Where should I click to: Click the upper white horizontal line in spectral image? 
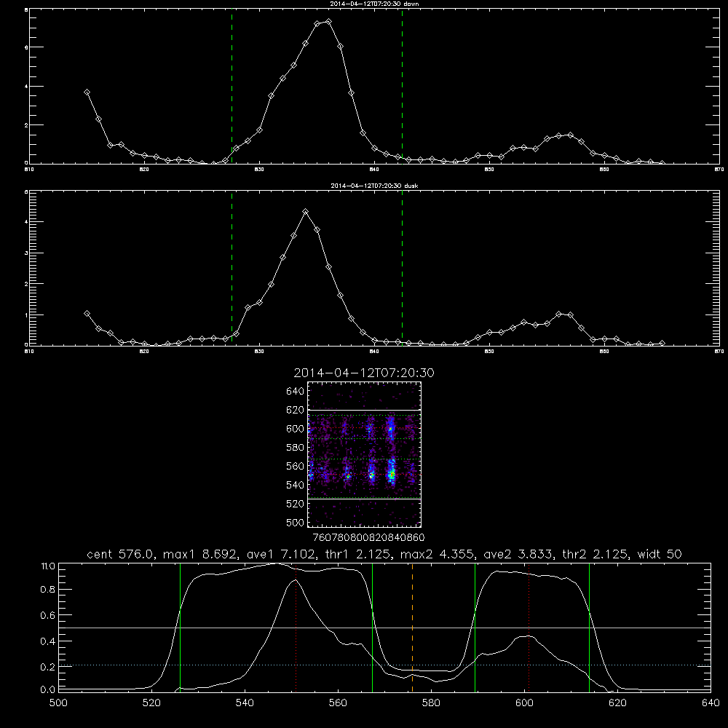pyautogui.click(x=365, y=411)
